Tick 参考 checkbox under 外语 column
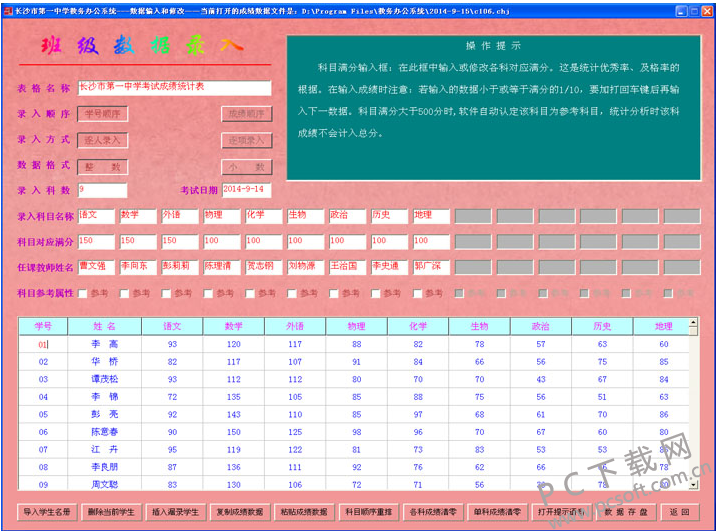The image size is (724, 531). (166, 293)
